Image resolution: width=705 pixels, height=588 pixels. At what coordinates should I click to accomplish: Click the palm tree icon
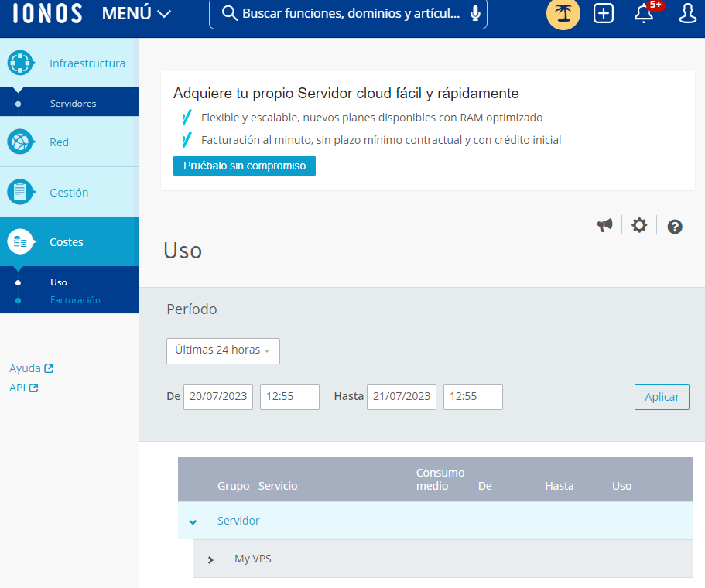coord(563,13)
